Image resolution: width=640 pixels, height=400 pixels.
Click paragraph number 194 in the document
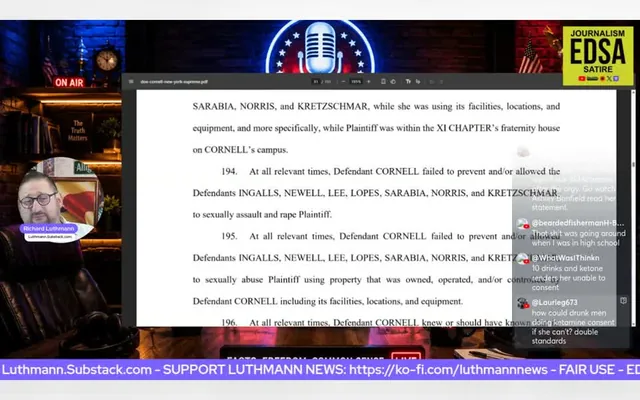[229, 171]
